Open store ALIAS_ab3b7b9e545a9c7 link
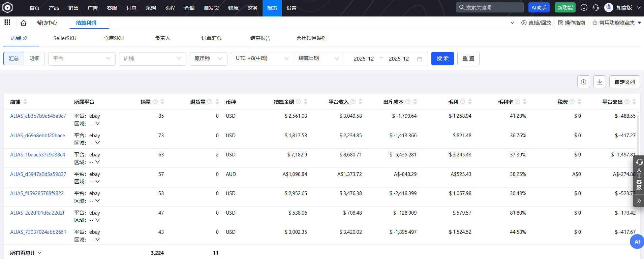The width and height of the screenshot is (644, 259). pos(38,116)
